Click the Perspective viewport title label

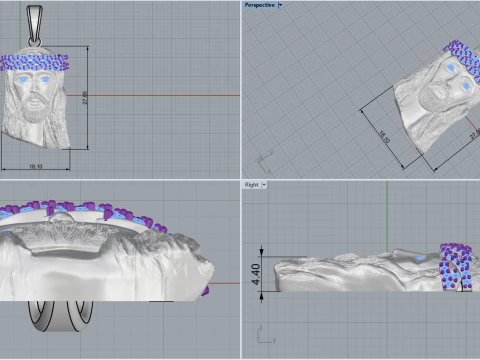click(259, 5)
